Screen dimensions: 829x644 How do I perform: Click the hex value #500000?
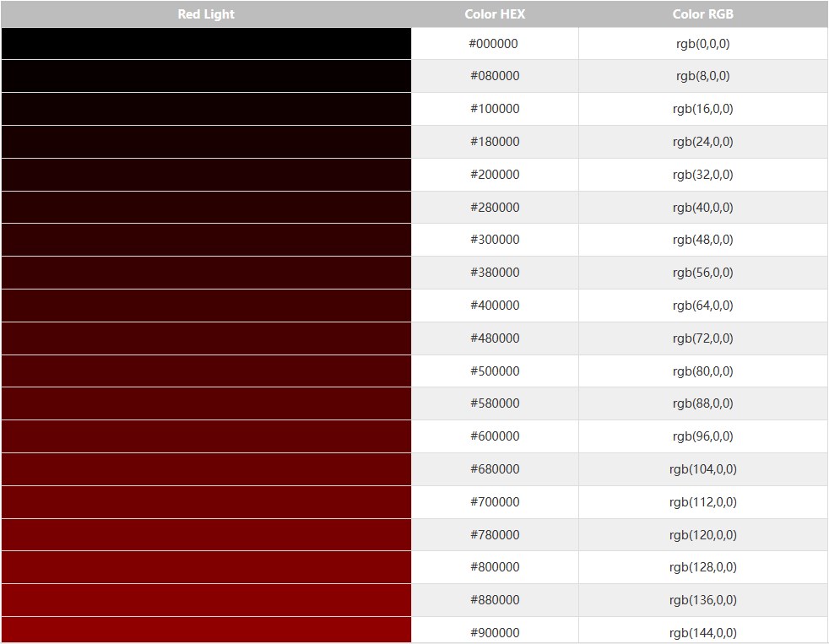click(x=495, y=371)
